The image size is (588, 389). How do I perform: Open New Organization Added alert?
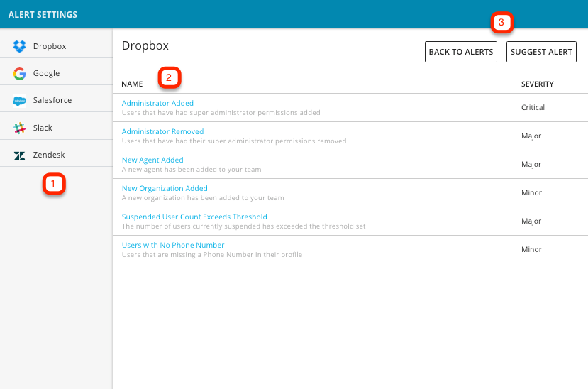165,188
